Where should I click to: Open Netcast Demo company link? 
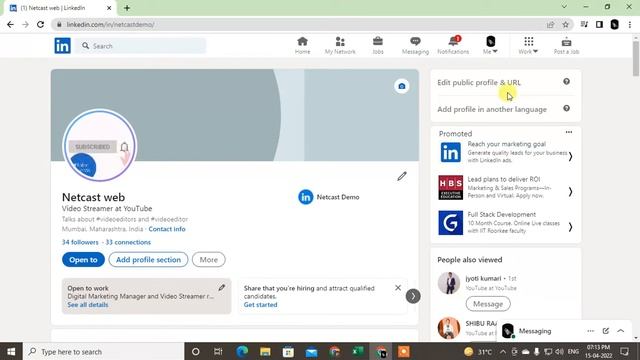click(329, 197)
